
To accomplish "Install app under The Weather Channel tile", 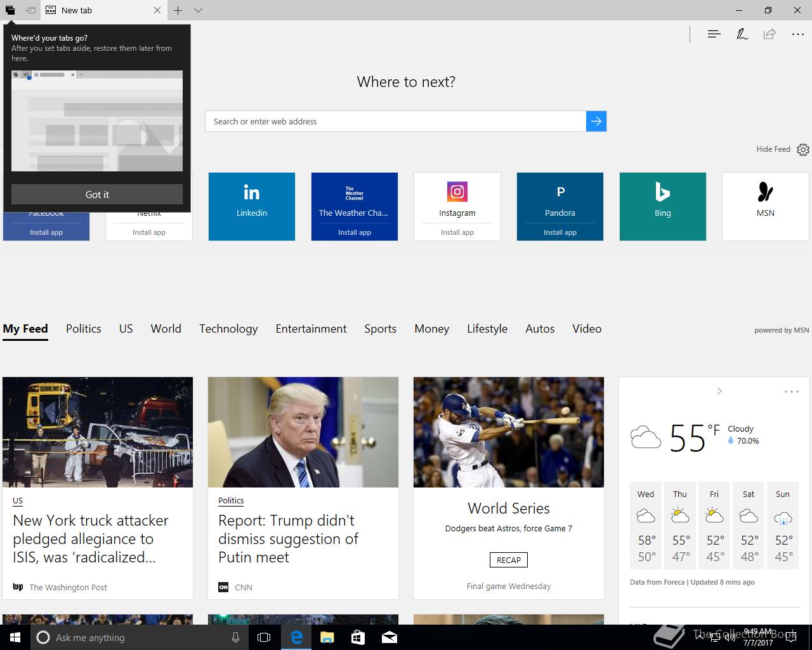I will 355,232.
